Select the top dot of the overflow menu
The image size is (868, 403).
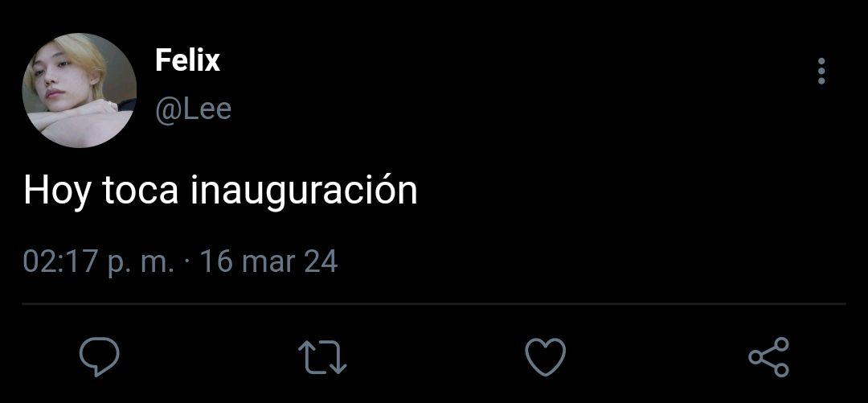click(x=821, y=61)
